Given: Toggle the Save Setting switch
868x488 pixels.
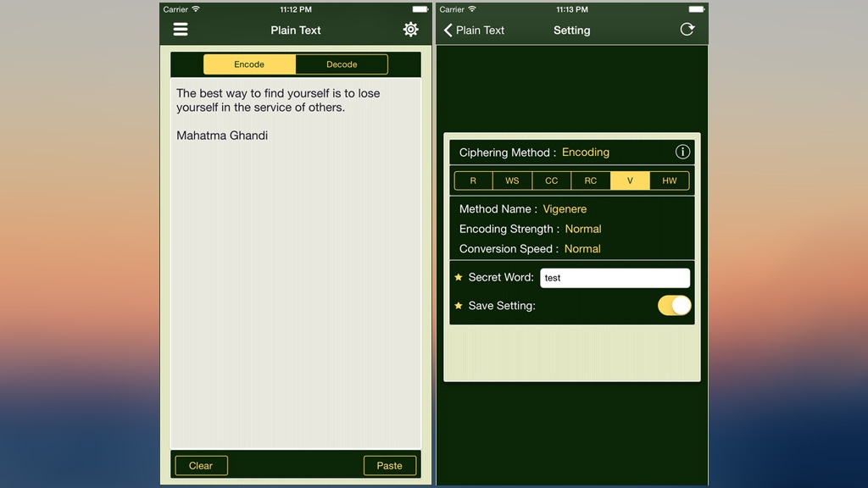Looking at the screenshot, I should coord(674,305).
